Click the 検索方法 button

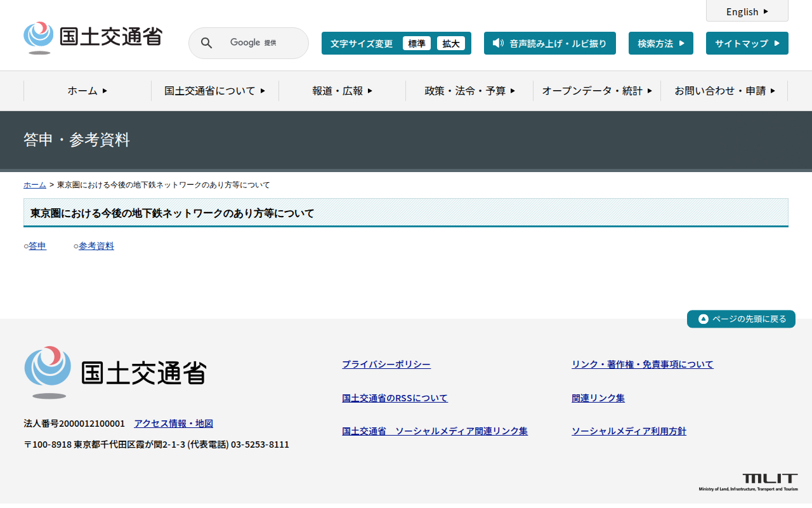pos(660,43)
